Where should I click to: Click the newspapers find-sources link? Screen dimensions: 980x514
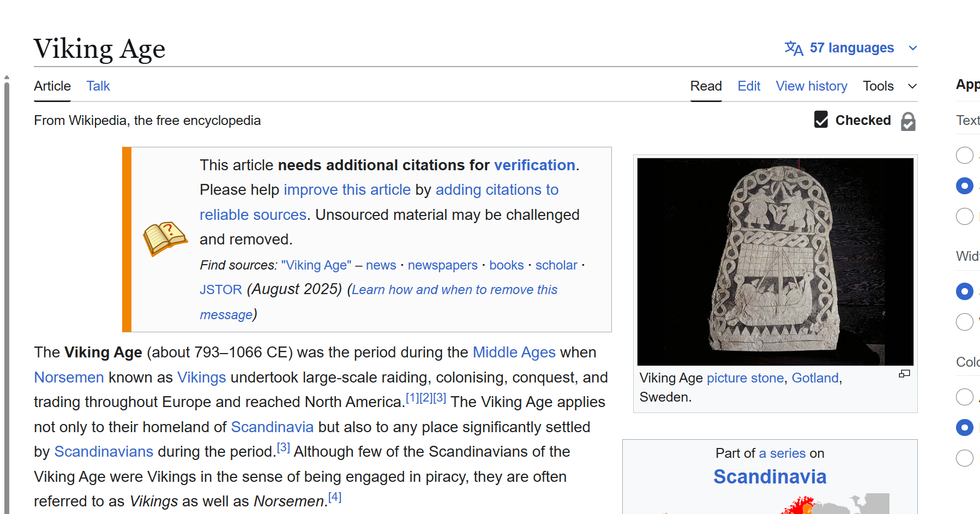(x=442, y=265)
